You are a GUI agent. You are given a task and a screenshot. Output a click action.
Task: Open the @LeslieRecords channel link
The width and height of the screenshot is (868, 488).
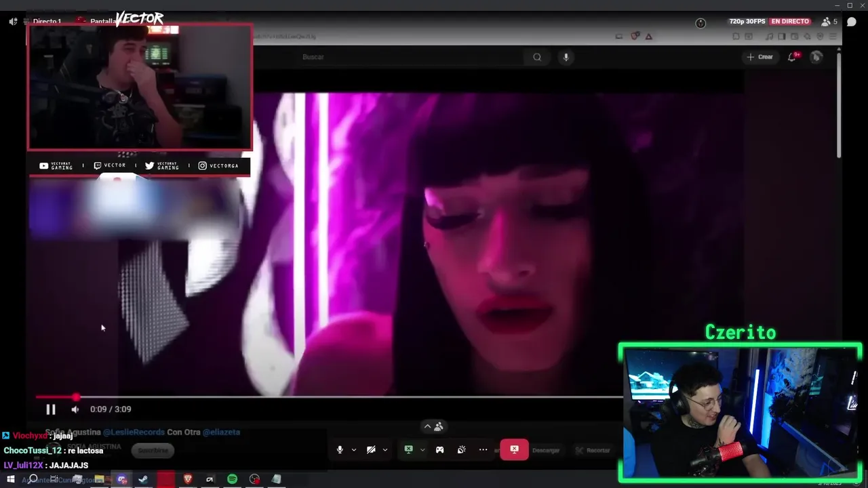pos(134,432)
